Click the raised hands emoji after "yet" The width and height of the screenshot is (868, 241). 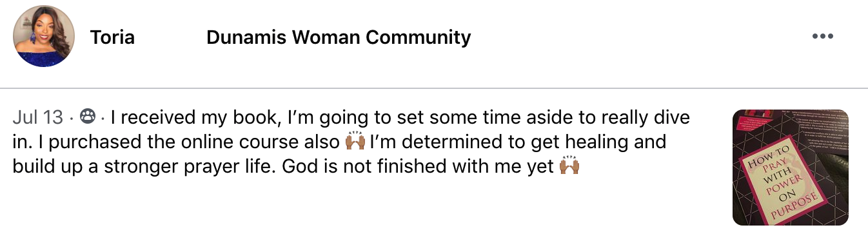point(570,166)
